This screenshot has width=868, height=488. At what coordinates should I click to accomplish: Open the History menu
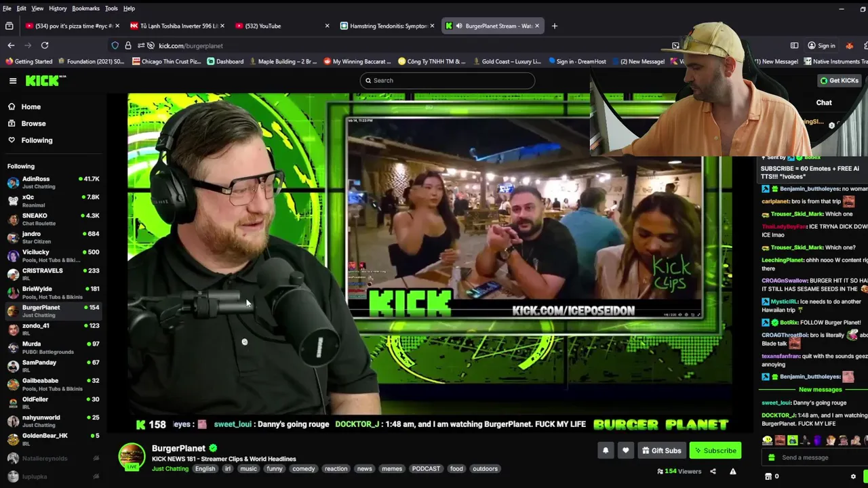click(58, 8)
